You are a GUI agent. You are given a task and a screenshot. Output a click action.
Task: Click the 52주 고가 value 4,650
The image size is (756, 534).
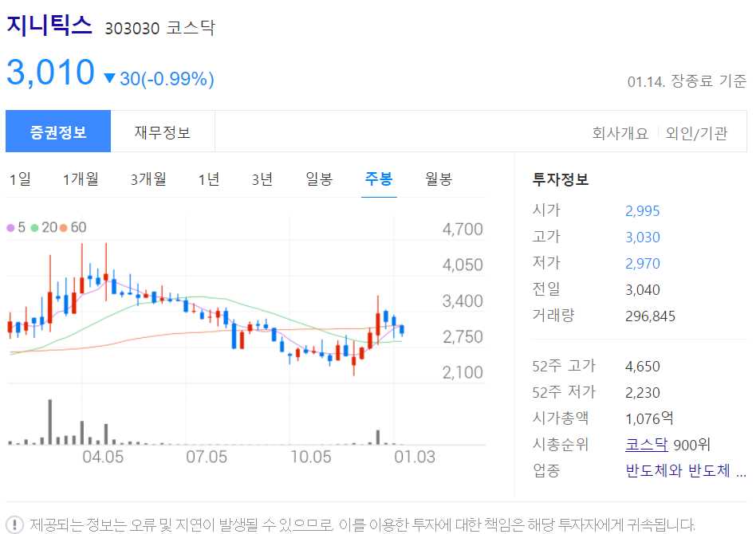coord(642,367)
